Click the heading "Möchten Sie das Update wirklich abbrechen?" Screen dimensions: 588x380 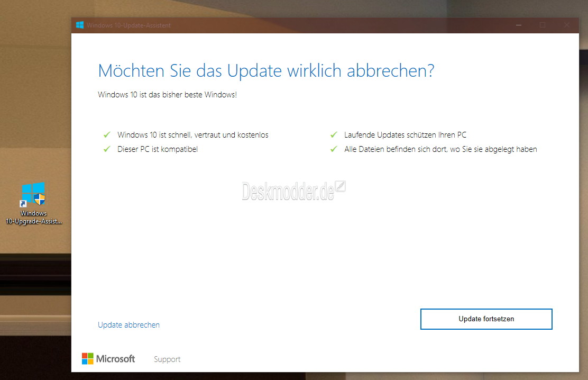pyautogui.click(x=266, y=70)
